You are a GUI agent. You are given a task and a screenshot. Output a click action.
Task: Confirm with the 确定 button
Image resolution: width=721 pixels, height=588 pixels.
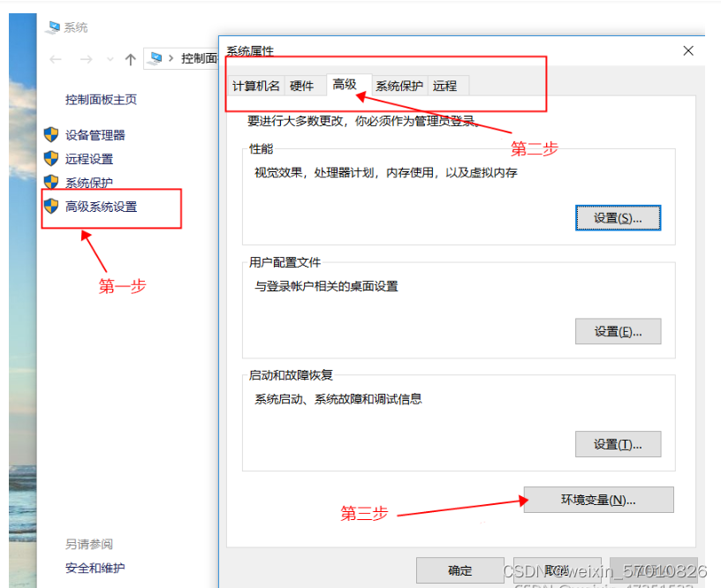coord(460,570)
